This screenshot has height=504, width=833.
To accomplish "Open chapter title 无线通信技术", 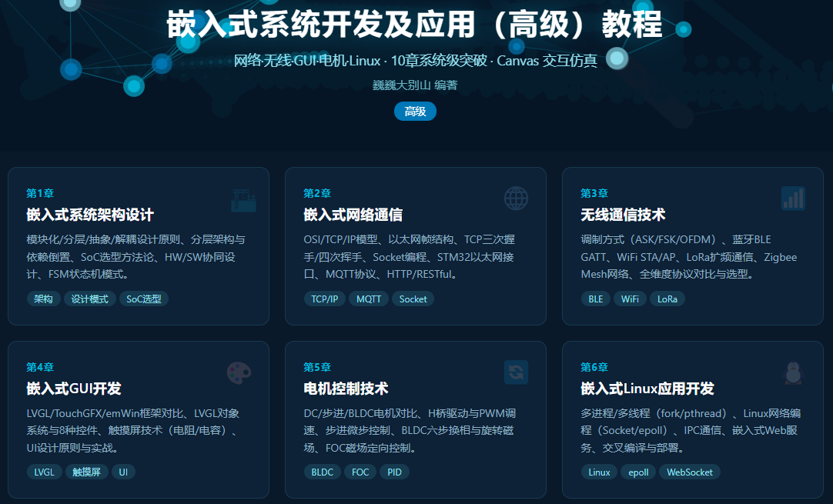I will pyautogui.click(x=623, y=215).
